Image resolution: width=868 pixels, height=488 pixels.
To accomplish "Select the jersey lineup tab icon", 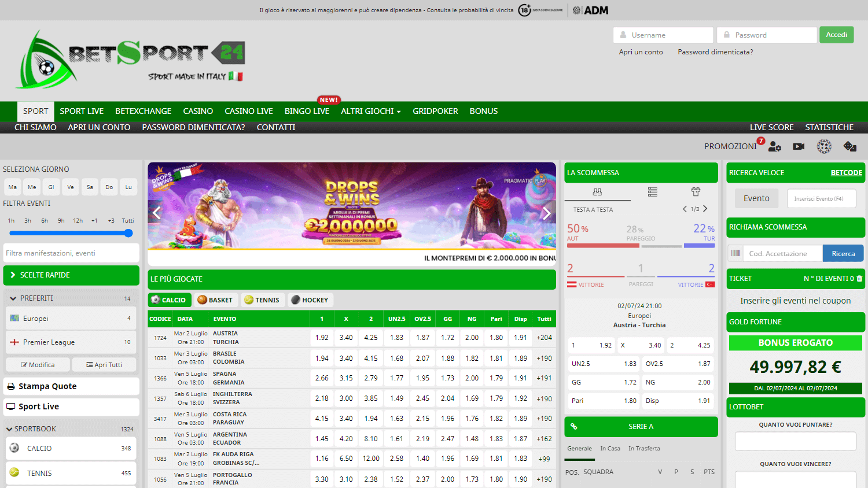I will coord(696,192).
